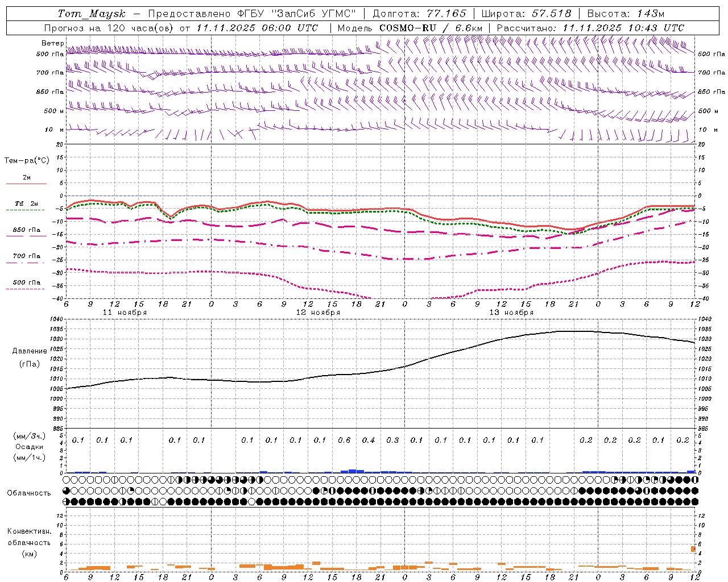Screen dimensions: 728x582
Task: Click the Облачность panel label
Action: pos(29,493)
